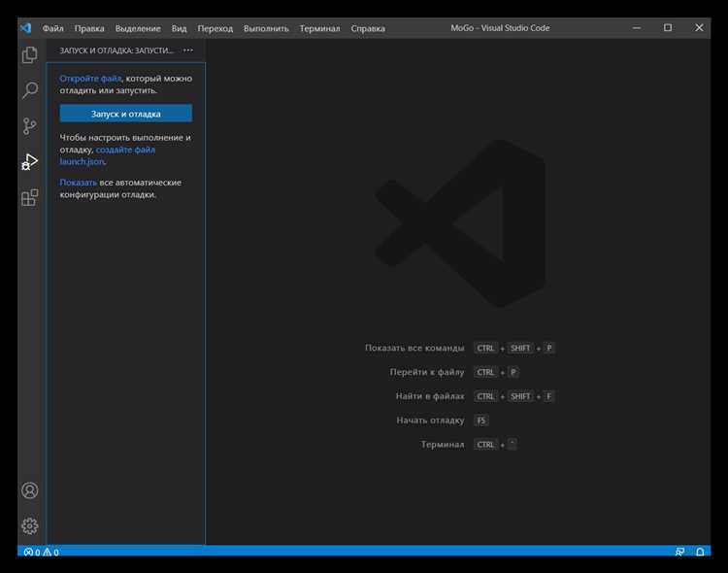Open the Explorer view in activity bar
Image resolution: width=728 pixels, height=573 pixels.
click(30, 54)
